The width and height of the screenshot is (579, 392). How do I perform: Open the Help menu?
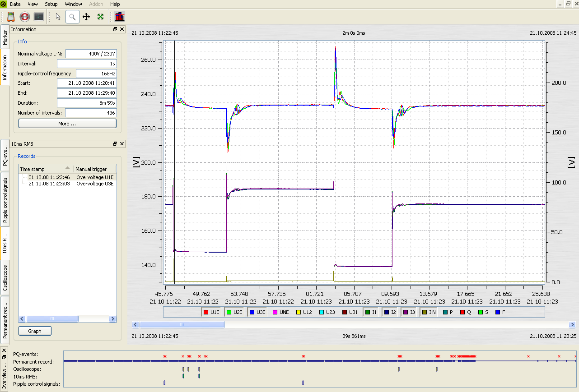(115, 4)
